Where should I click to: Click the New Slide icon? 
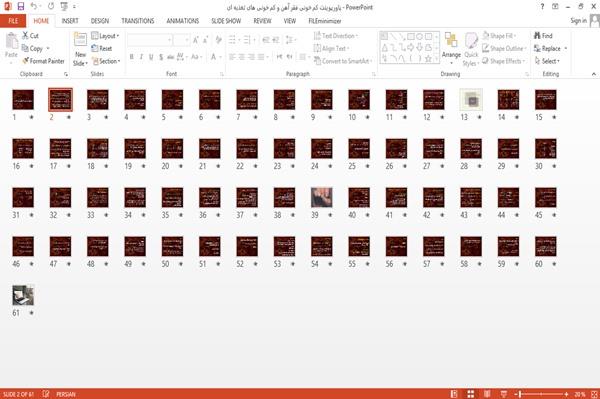click(x=80, y=40)
